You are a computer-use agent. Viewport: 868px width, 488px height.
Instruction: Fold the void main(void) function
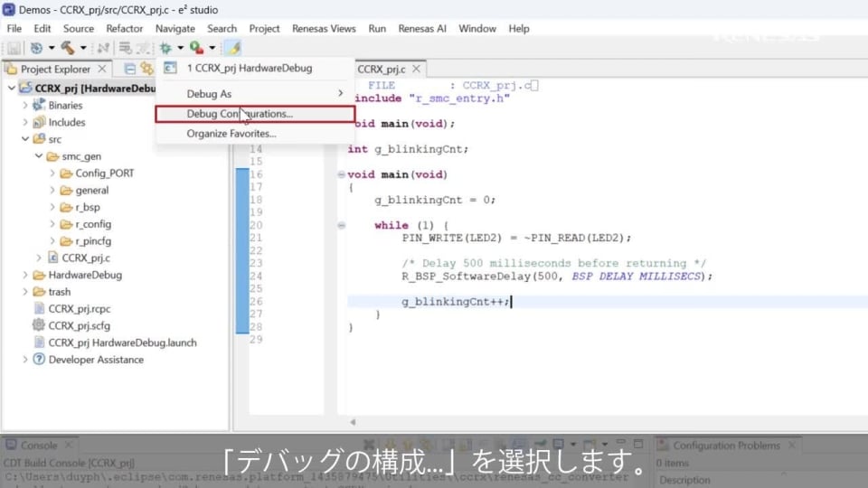point(342,174)
